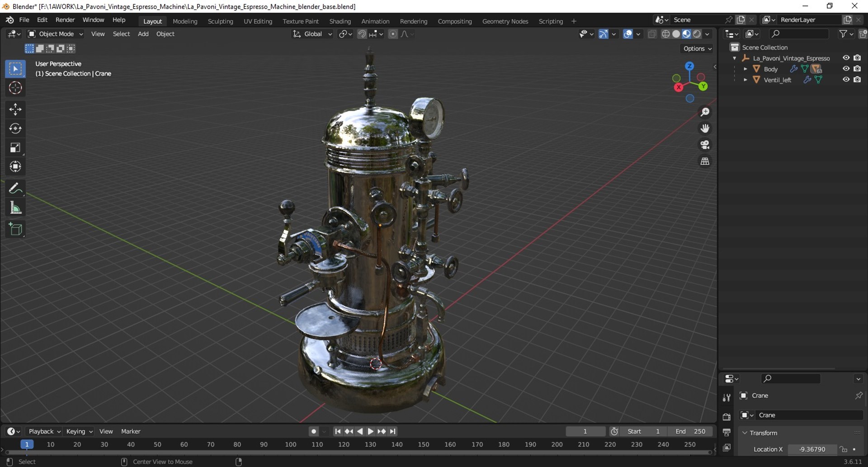The height and width of the screenshot is (467, 868).
Task: Switch to the Shading workspace tab
Action: click(340, 21)
